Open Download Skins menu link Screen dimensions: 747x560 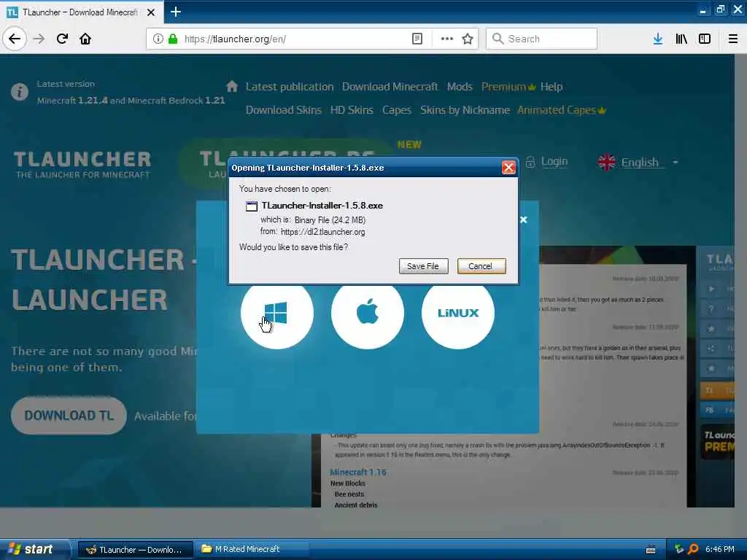tap(284, 110)
